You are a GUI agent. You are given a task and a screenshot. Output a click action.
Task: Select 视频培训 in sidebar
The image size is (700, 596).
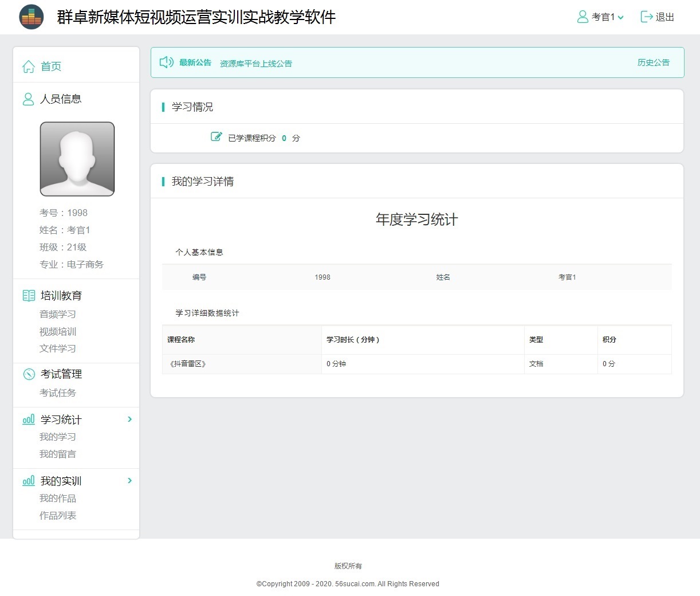(x=57, y=331)
